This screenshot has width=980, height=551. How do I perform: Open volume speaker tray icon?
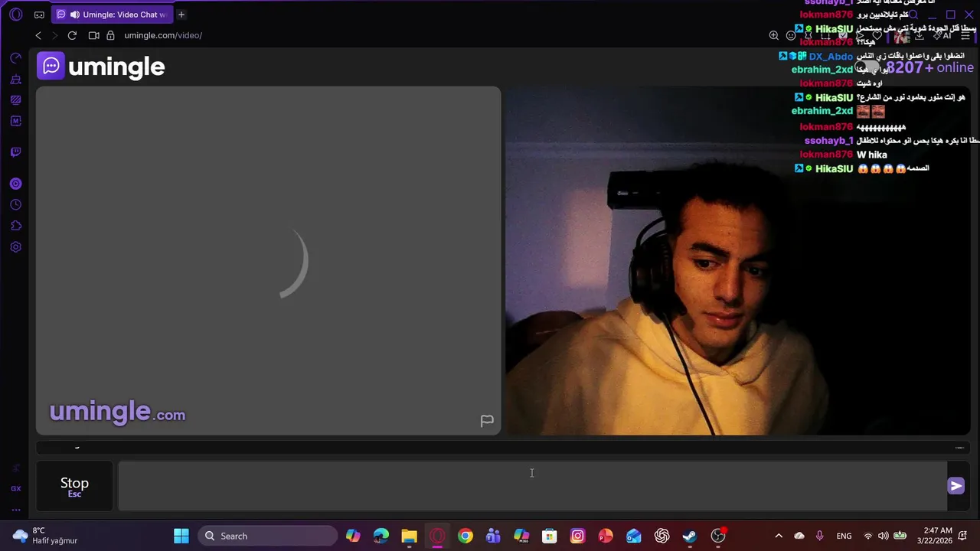(884, 536)
